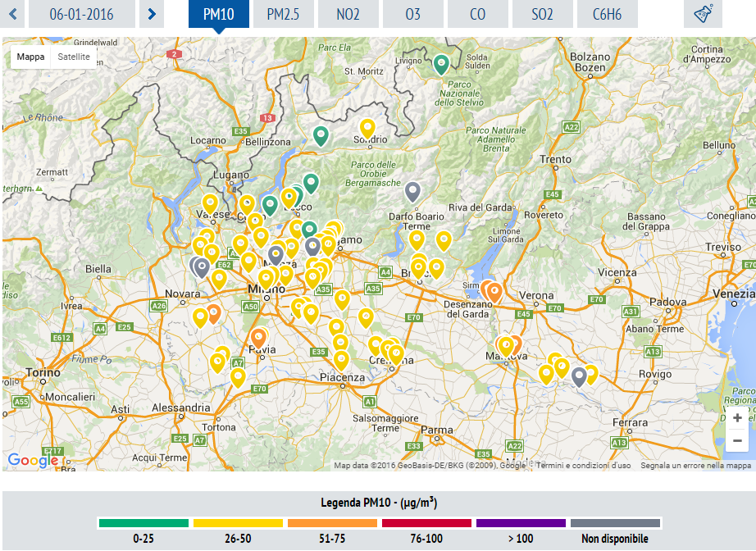Click purple >100 legend color bar
This screenshot has height=551, width=756.
tap(521, 523)
